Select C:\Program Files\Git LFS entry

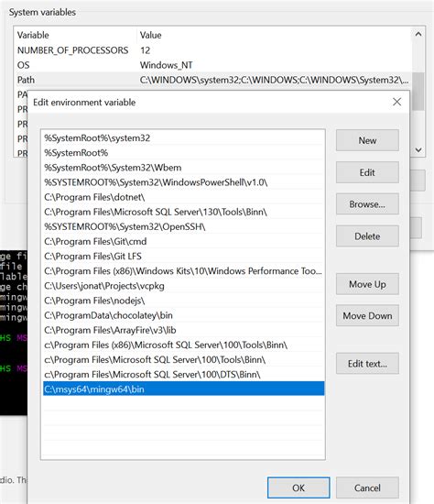(183, 257)
